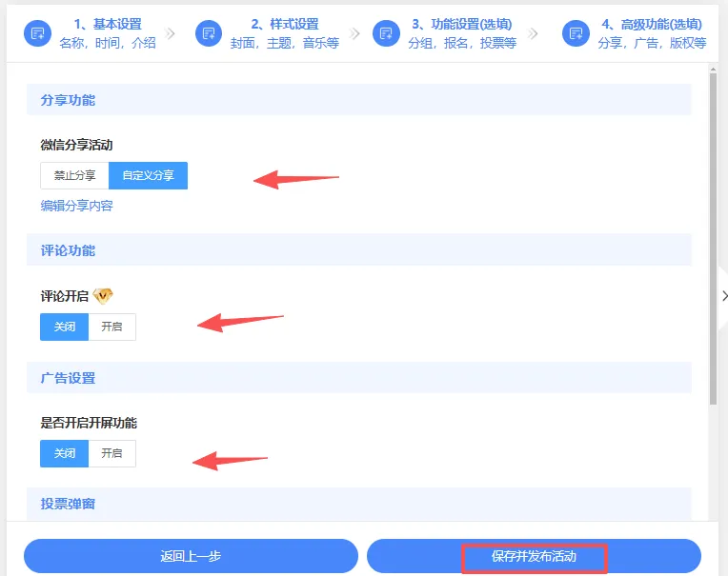
Task: Enable 开屏功能 with the 开启 option
Action: pos(111,453)
